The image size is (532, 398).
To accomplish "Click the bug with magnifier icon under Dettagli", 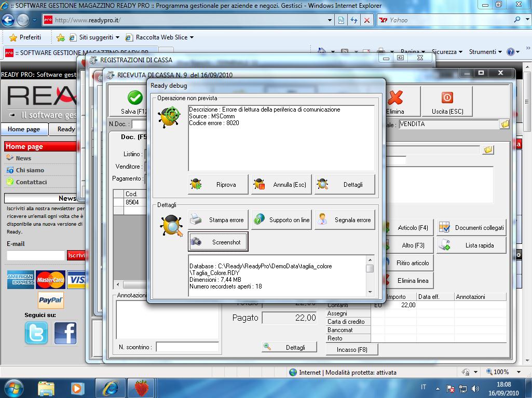I will pos(171,226).
